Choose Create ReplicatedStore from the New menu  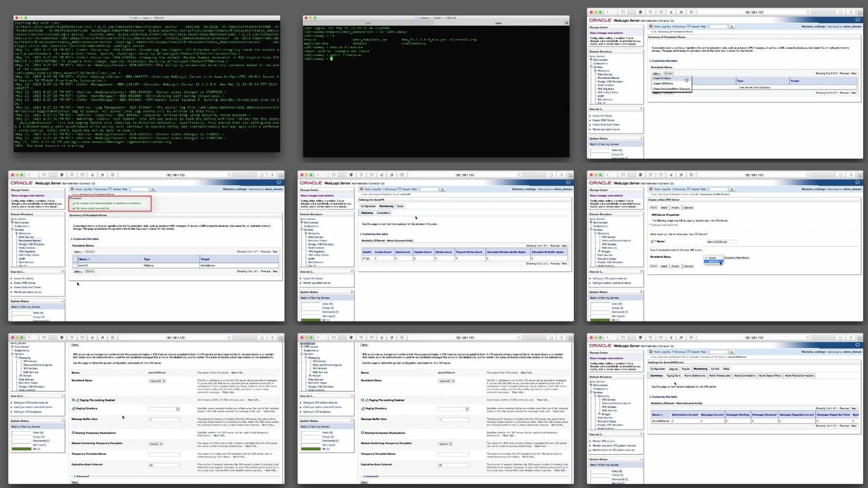(672, 89)
